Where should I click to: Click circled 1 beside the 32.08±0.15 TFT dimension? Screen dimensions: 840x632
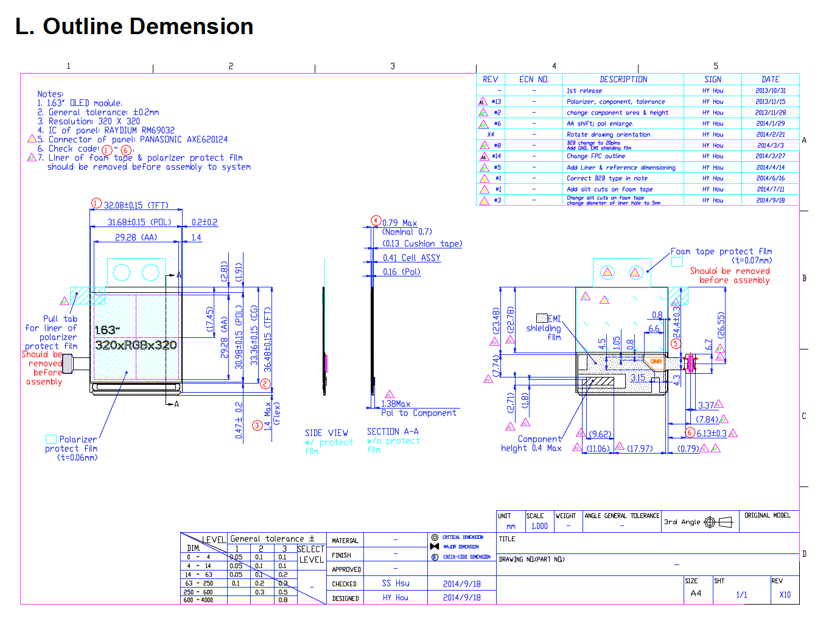[96, 203]
